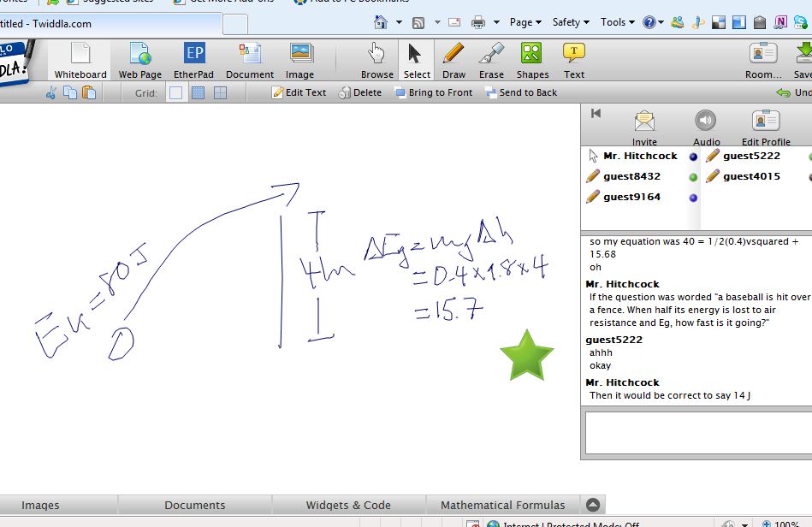Screen dimensions: 812x527
Task: Click the OneNote icon in the browser toolbar
Action: coord(780,22)
